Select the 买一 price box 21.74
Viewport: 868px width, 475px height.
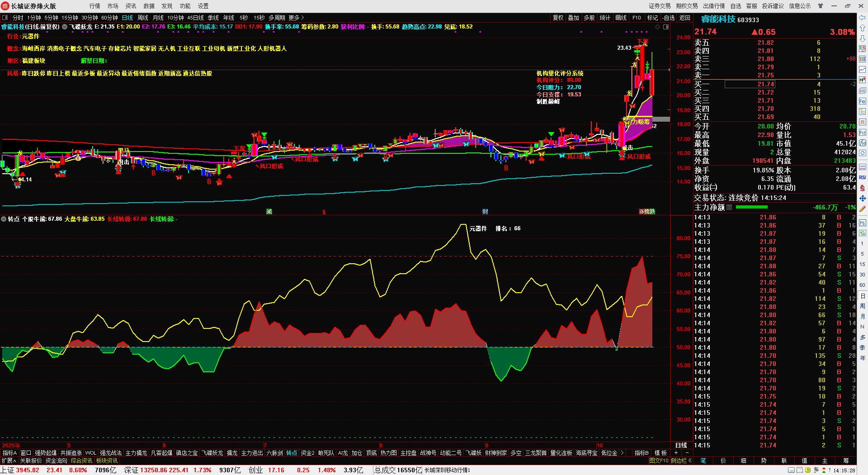pyautogui.click(x=750, y=84)
